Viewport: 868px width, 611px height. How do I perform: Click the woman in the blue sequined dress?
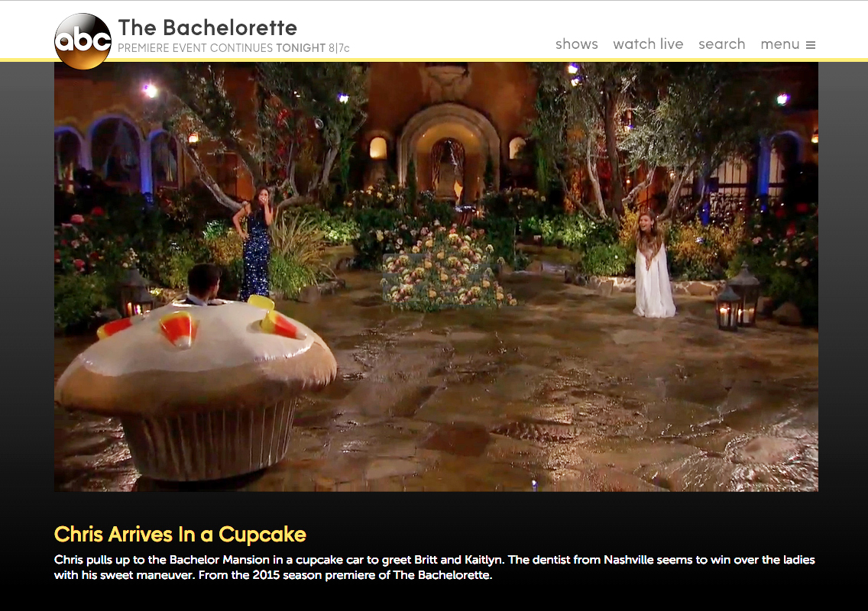point(254,244)
